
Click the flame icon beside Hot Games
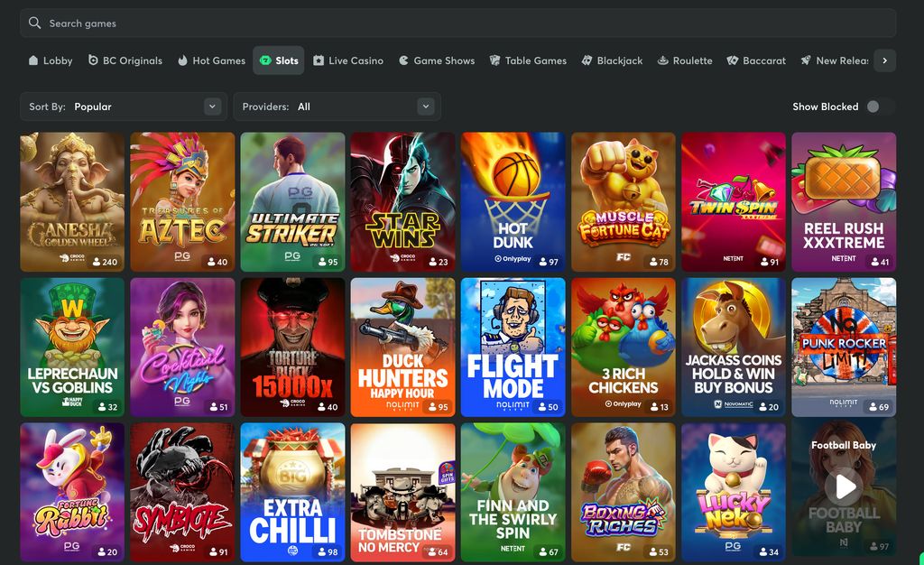coord(182,60)
